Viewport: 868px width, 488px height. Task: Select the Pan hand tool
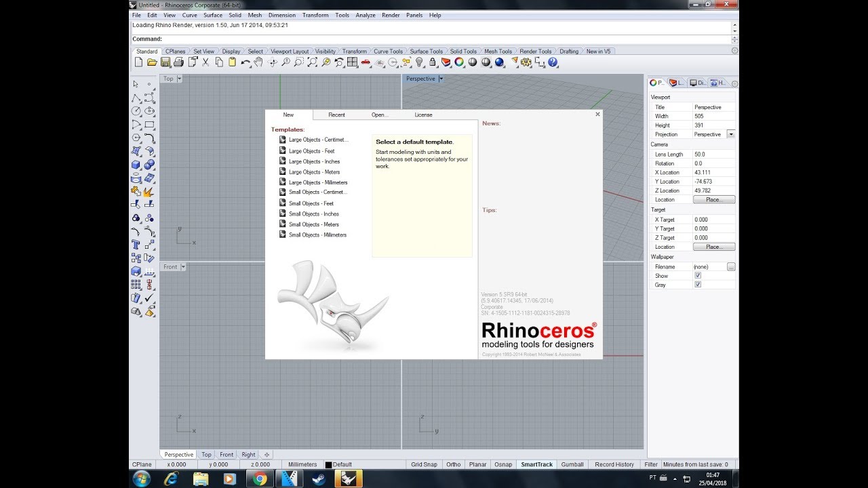(x=258, y=62)
